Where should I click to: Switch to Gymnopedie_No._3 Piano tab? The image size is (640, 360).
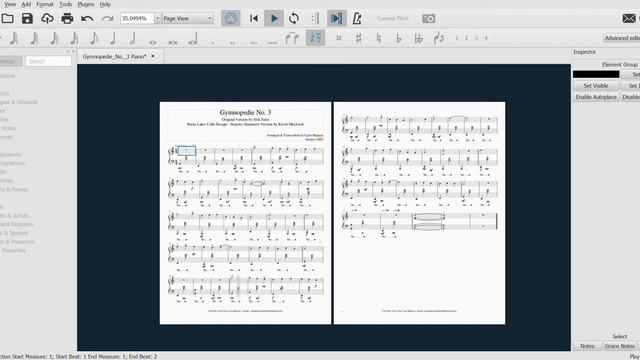tap(114, 56)
